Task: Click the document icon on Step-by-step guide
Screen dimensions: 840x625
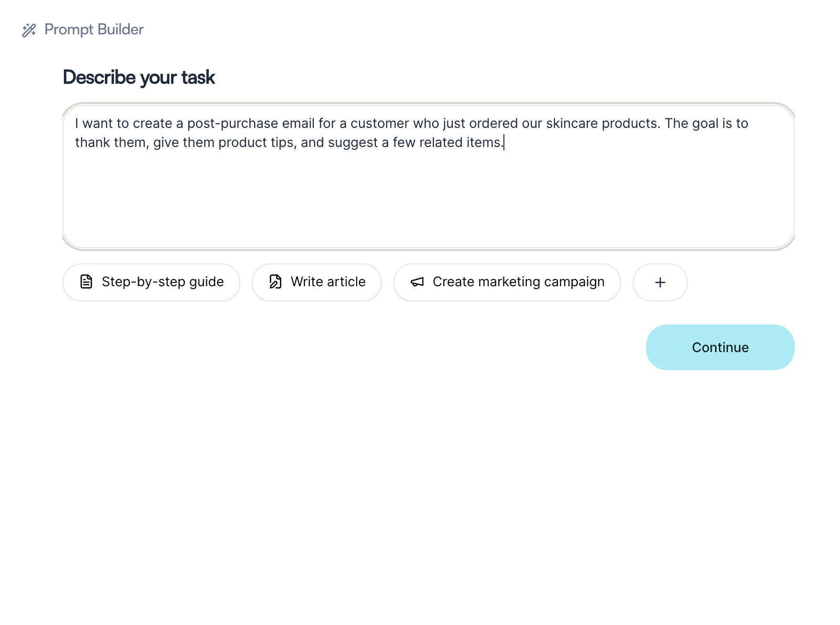Action: (86, 282)
